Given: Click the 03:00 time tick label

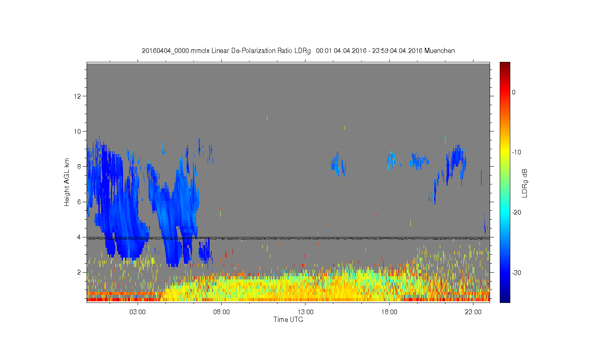Looking at the screenshot, I should point(138,312).
